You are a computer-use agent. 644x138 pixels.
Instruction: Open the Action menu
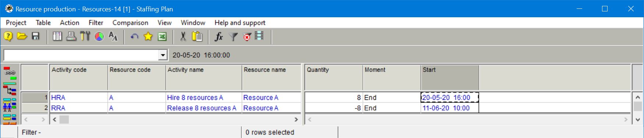(70, 23)
